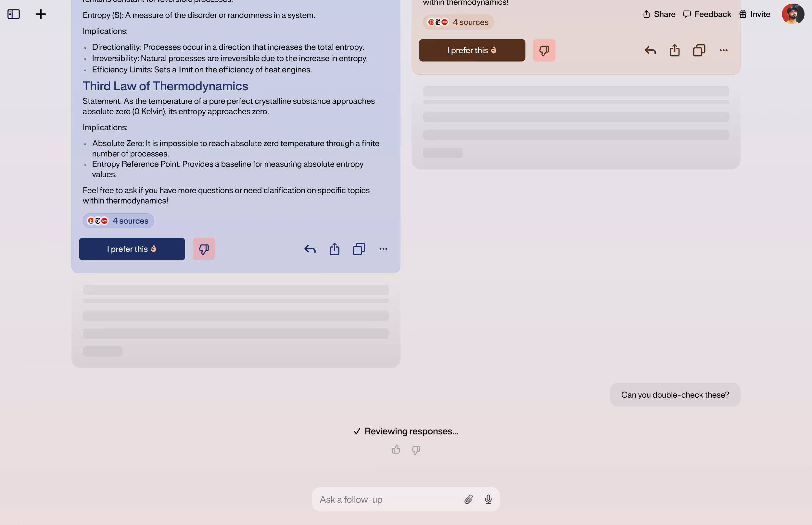
Task: Click reply arrow on right response
Action: click(650, 50)
